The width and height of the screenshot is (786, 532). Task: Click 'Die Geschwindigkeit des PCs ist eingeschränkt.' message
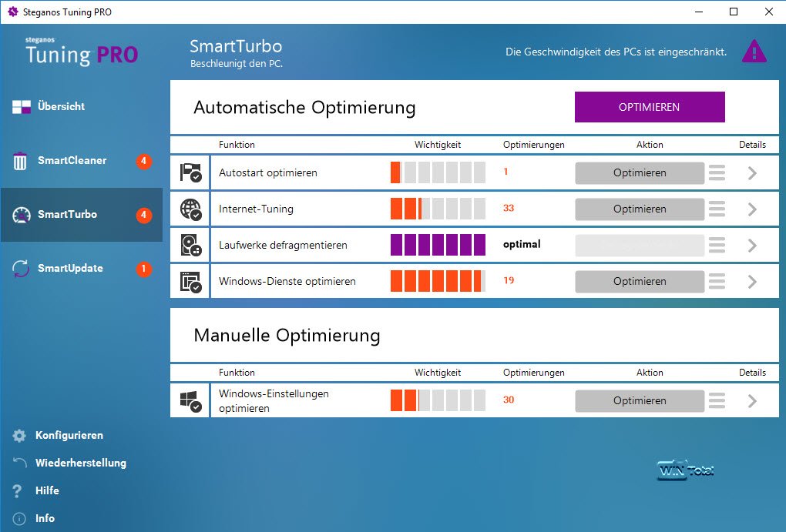pyautogui.click(x=616, y=52)
